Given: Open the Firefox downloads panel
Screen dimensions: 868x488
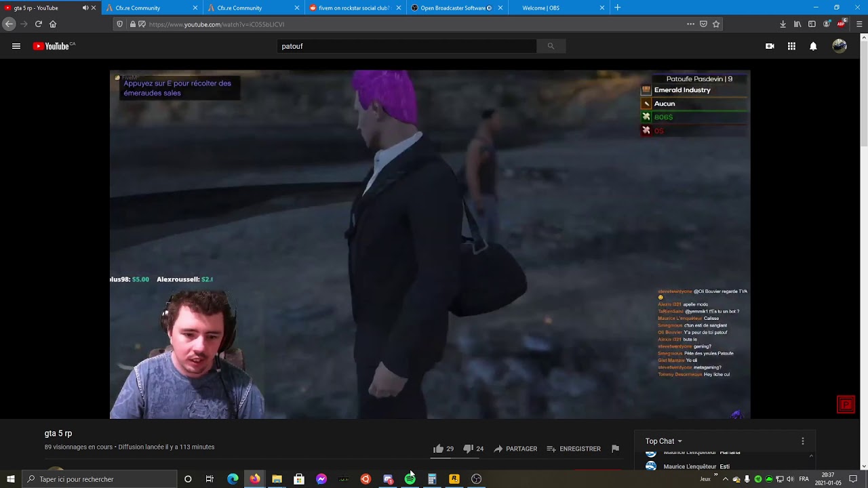Looking at the screenshot, I should pos(783,24).
